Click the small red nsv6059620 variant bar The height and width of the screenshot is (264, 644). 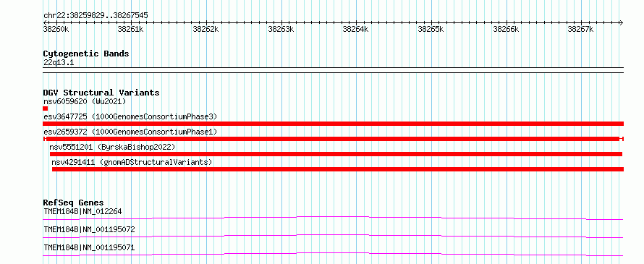click(45, 108)
